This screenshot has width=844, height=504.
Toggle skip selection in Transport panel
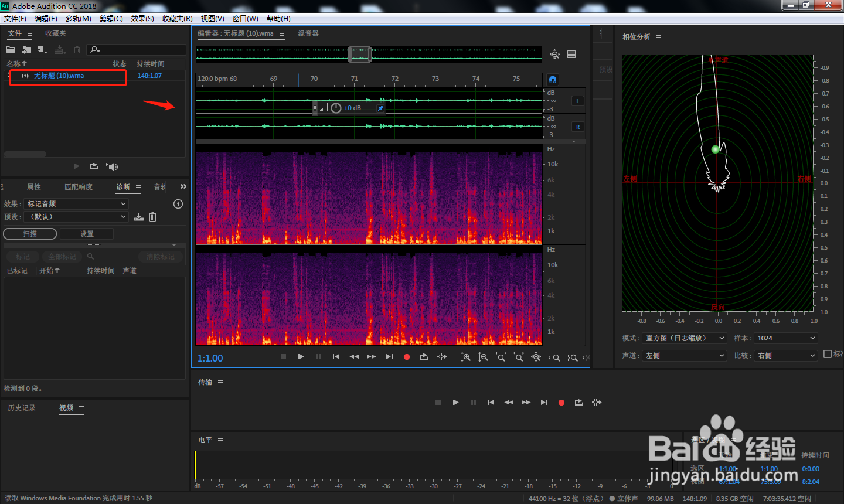pos(597,403)
